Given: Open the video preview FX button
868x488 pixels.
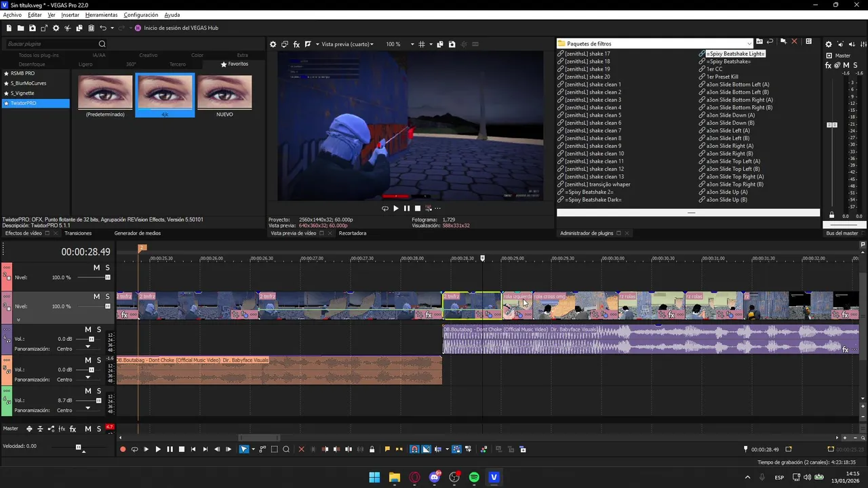Looking at the screenshot, I should click(296, 44).
